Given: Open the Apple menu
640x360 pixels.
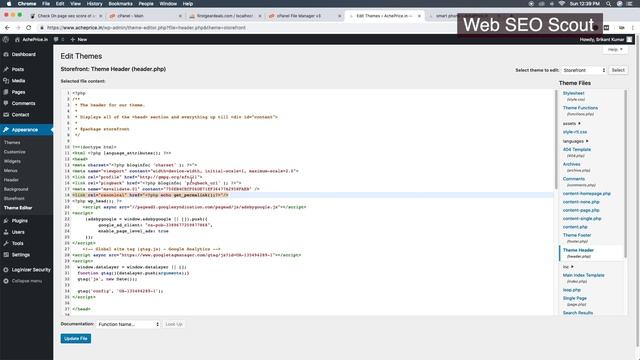Looking at the screenshot, I should pyautogui.click(x=9, y=4).
